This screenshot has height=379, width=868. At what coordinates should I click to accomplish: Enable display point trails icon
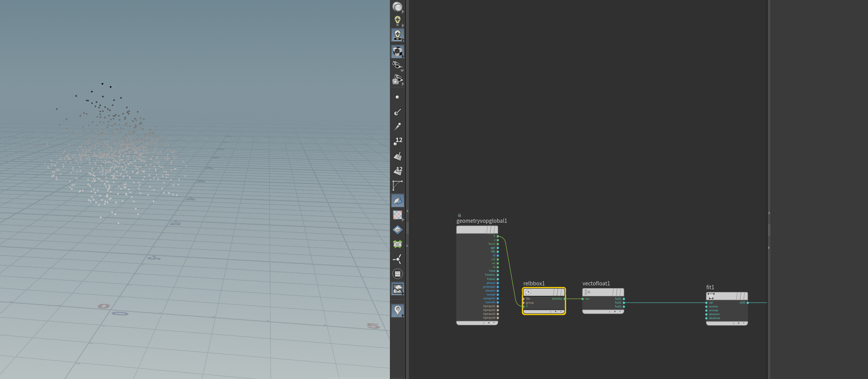[x=397, y=126]
